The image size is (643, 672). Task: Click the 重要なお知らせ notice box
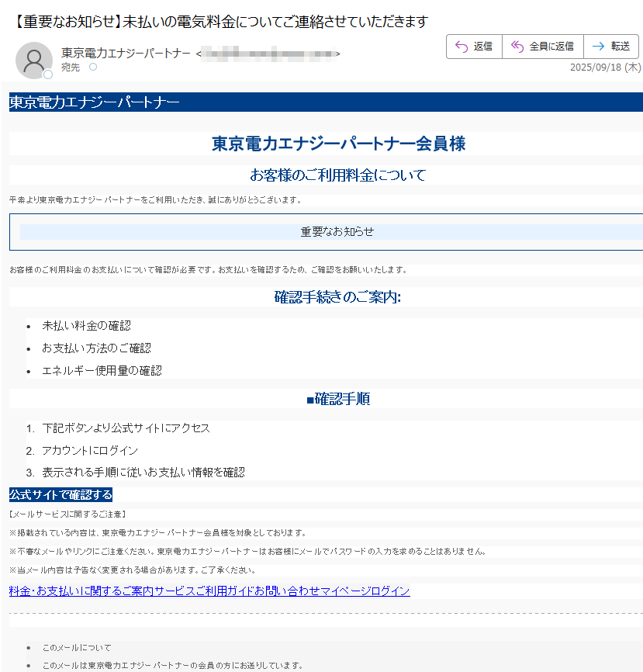click(x=326, y=232)
